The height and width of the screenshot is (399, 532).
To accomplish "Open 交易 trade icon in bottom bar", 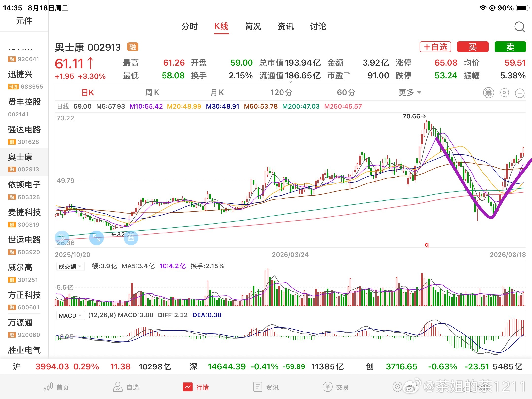I will click(x=336, y=387).
